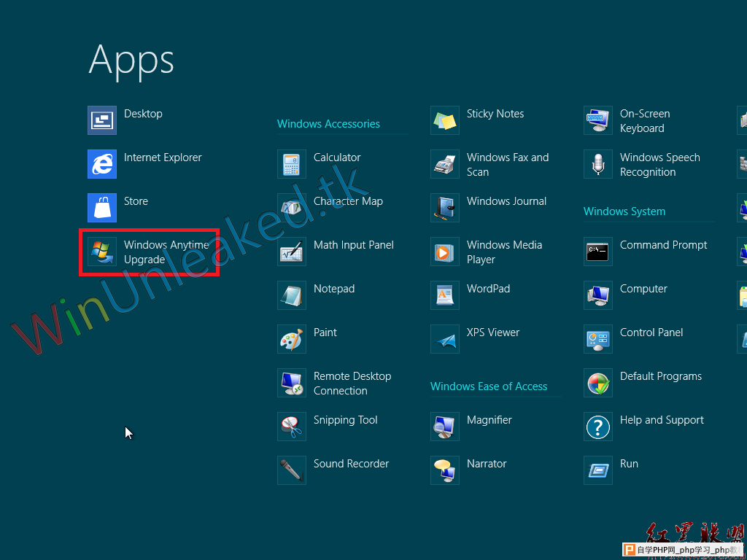Open the WordPad icon
This screenshot has height=560, width=747.
445,296
